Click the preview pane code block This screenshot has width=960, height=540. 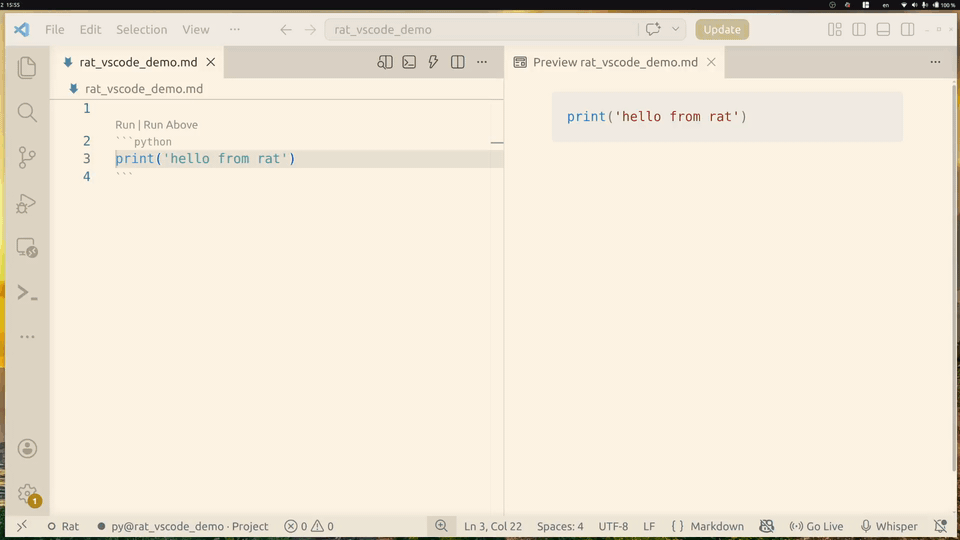click(x=727, y=117)
